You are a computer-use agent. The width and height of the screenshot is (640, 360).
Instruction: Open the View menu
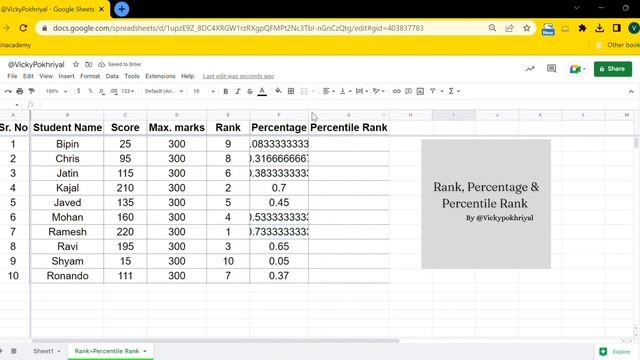(46, 76)
